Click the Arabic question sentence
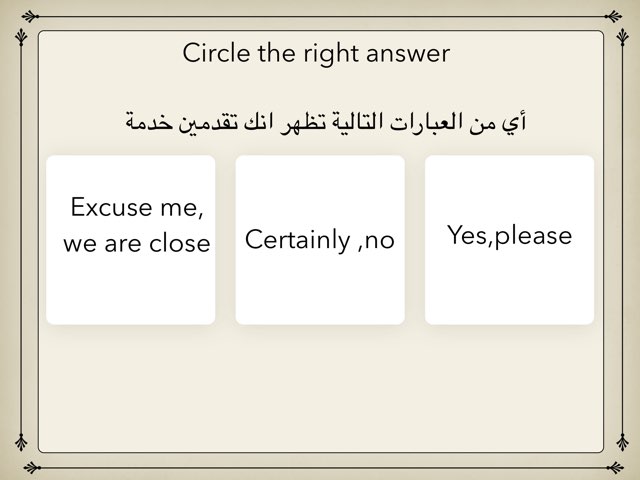Viewport: 640px width, 480px height. [x=326, y=122]
